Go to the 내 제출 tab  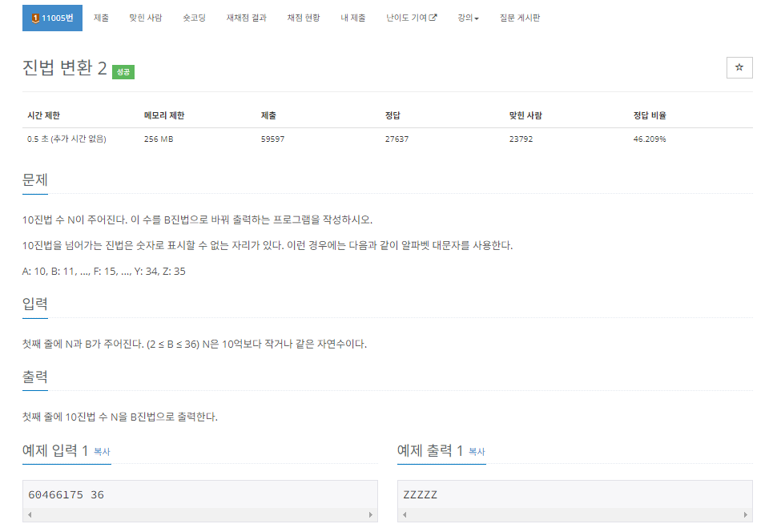[x=352, y=18]
